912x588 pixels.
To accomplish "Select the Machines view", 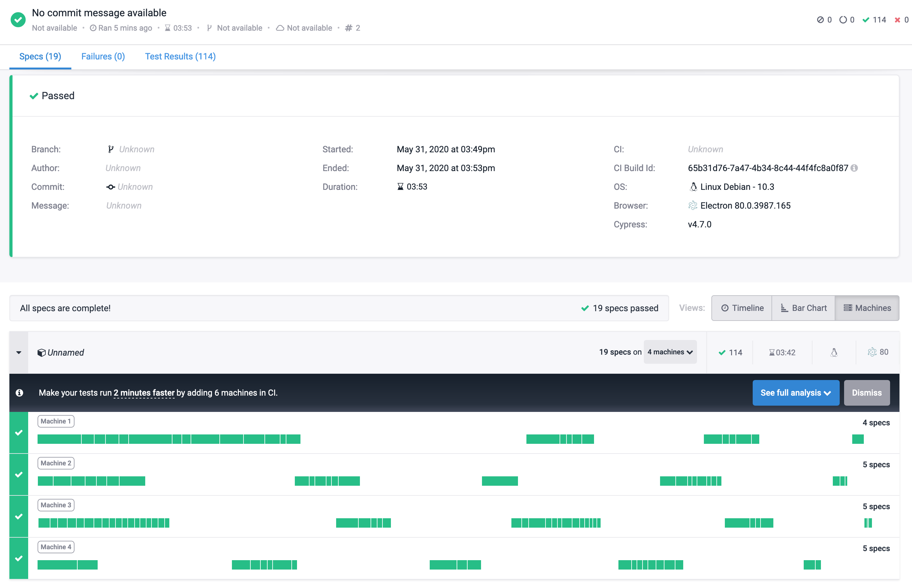I will coord(867,308).
